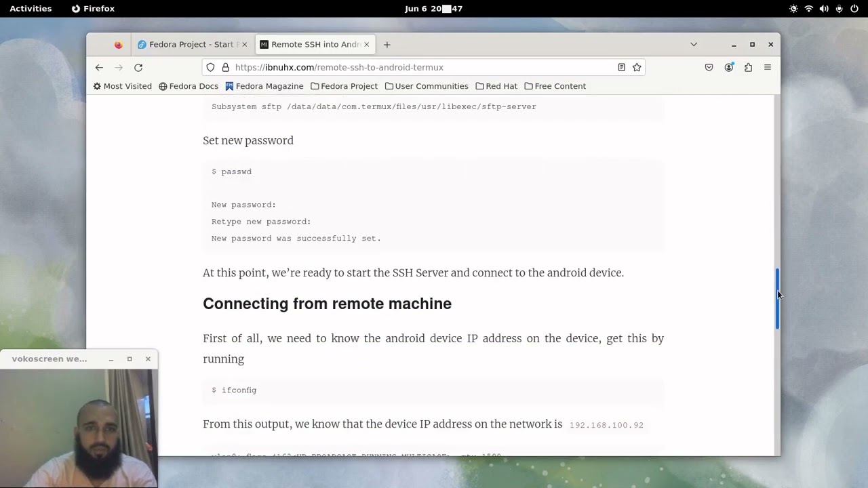This screenshot has height=488, width=868.
Task: Open the Fedora Docs bookmark
Action: (x=189, y=86)
